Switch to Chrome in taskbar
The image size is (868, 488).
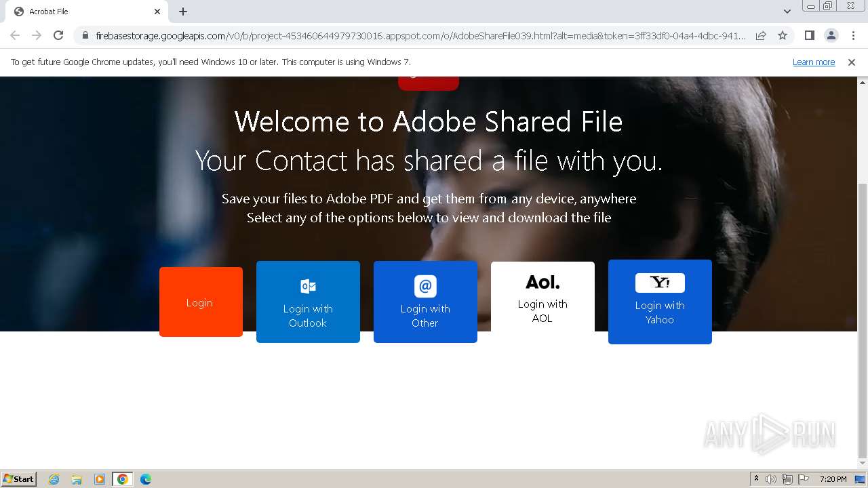pyautogui.click(x=123, y=479)
